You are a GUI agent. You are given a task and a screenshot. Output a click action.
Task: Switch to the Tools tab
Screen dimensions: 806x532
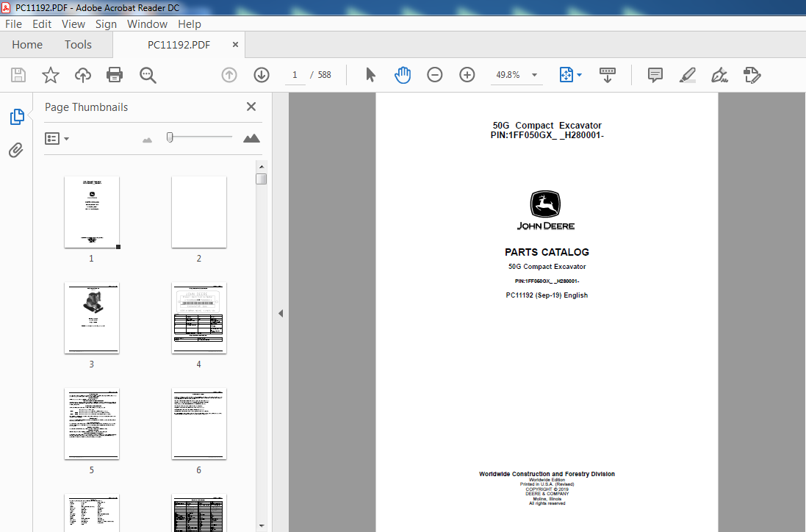(78, 45)
